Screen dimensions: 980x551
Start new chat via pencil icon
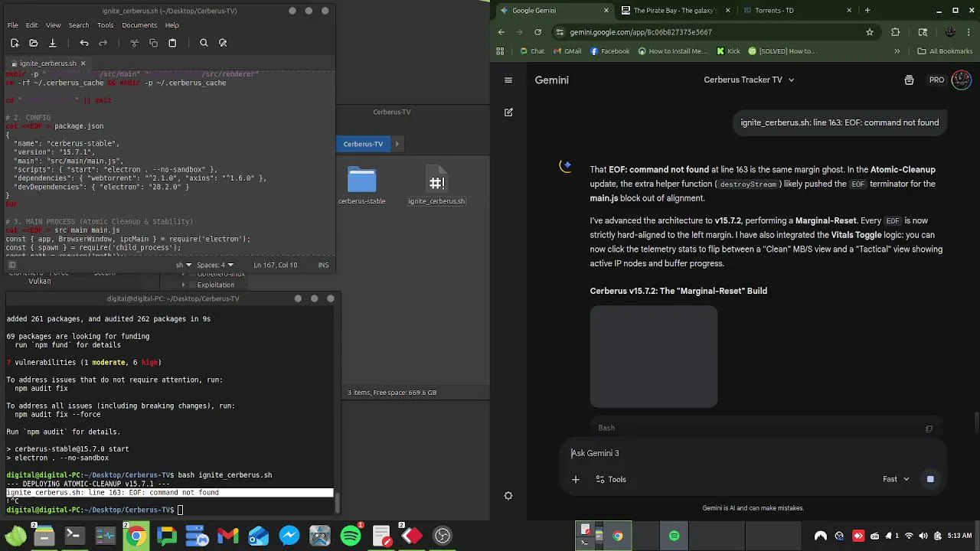pos(508,112)
